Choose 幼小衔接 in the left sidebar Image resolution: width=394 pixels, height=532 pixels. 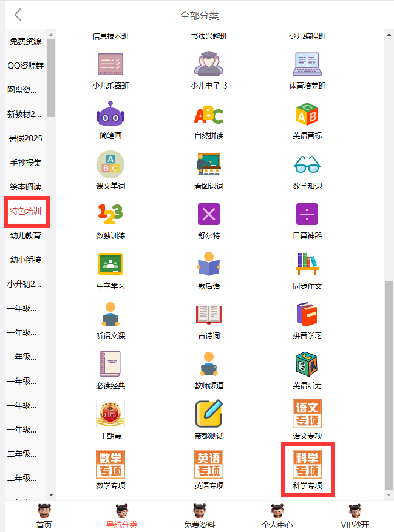25,260
